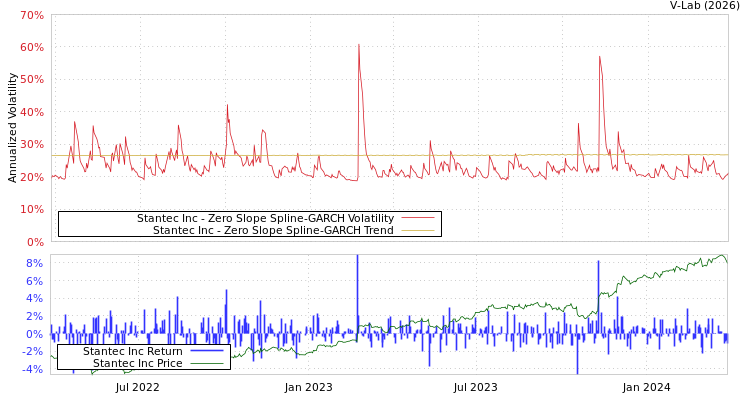Select the Stantec Inc Return legend label
Viewport: 750px width, 400px height.
[x=132, y=351]
